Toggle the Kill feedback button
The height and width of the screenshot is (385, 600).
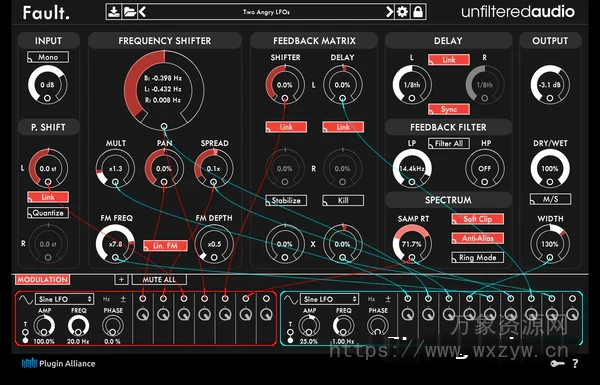click(343, 200)
